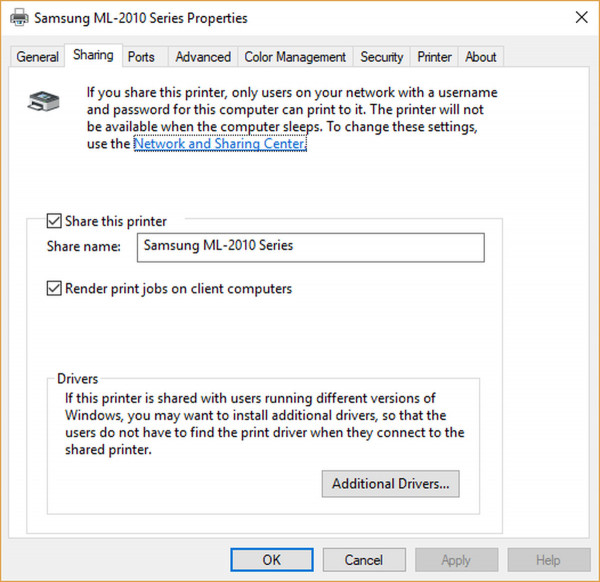Open the Color Management tab
Screen dimensions: 600x582
click(x=295, y=57)
